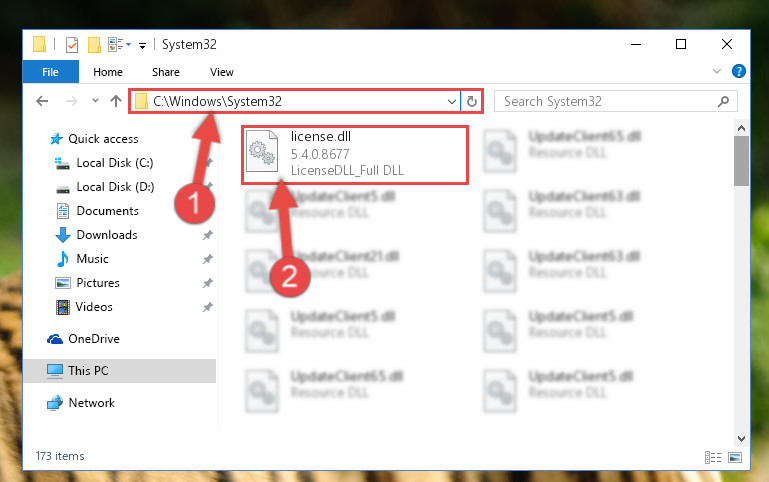Switch to details view icon in status bar
The image size is (769, 482).
(x=713, y=457)
